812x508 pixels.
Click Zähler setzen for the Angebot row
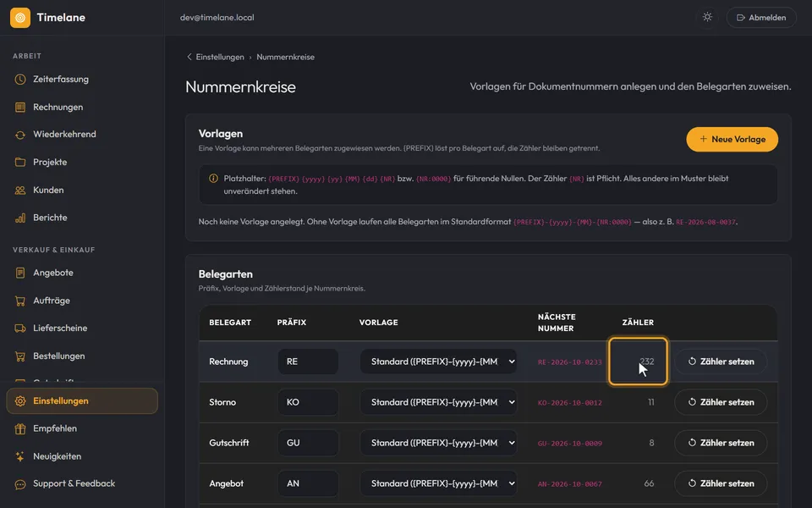[x=721, y=483]
